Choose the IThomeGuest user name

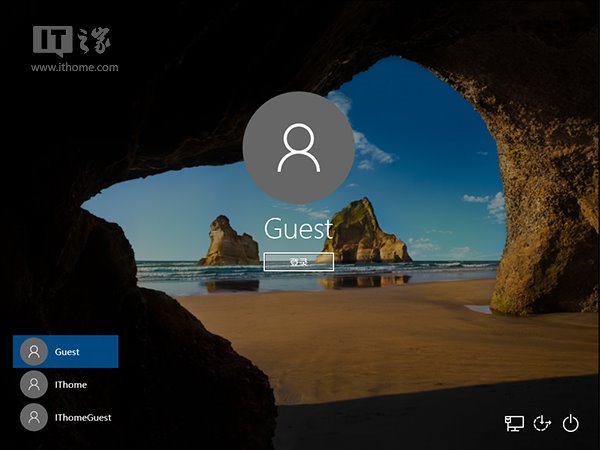point(83,417)
